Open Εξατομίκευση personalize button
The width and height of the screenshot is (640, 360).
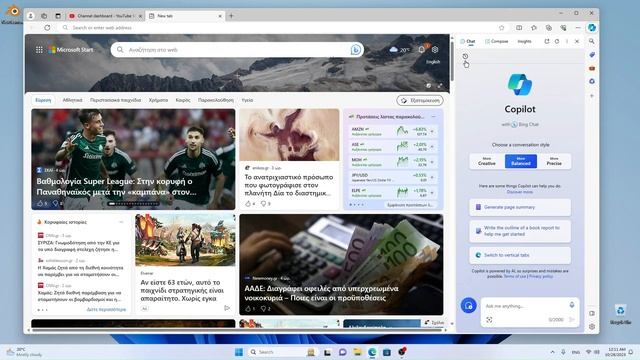tap(420, 100)
